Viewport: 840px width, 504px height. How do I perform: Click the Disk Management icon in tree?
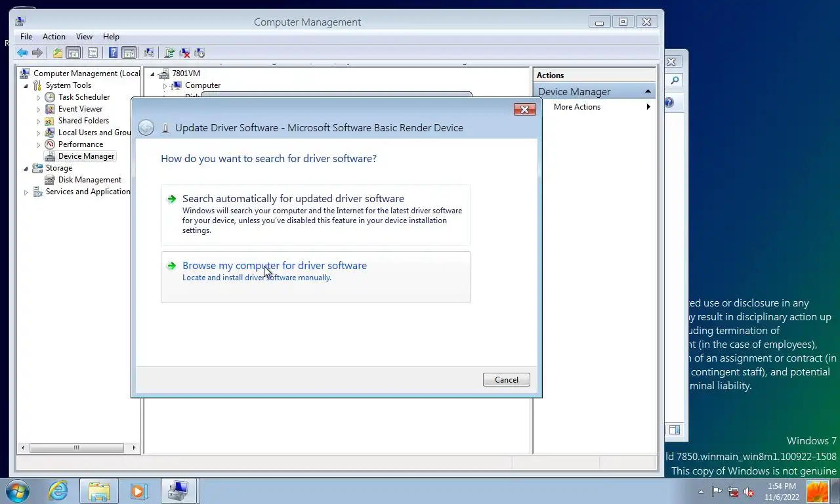click(50, 180)
